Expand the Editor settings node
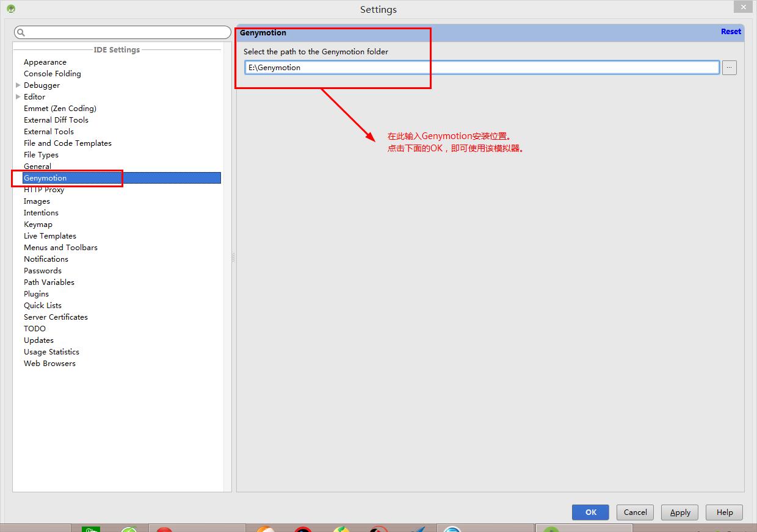The image size is (757, 532). click(18, 97)
